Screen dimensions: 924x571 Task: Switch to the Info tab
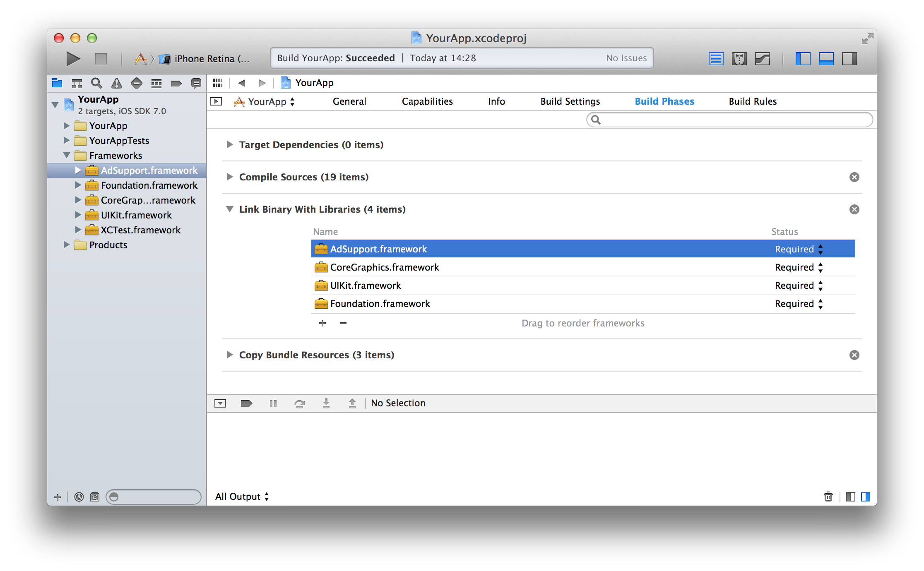(x=496, y=101)
